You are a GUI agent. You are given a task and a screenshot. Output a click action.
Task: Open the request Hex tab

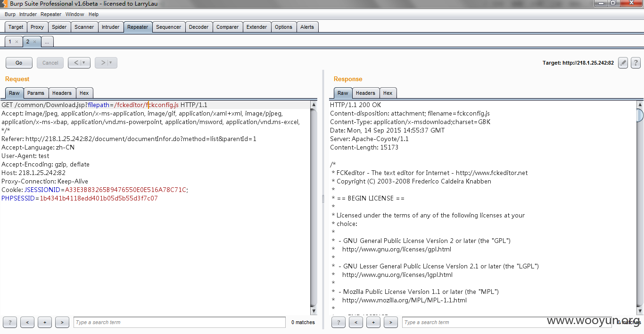(x=84, y=93)
